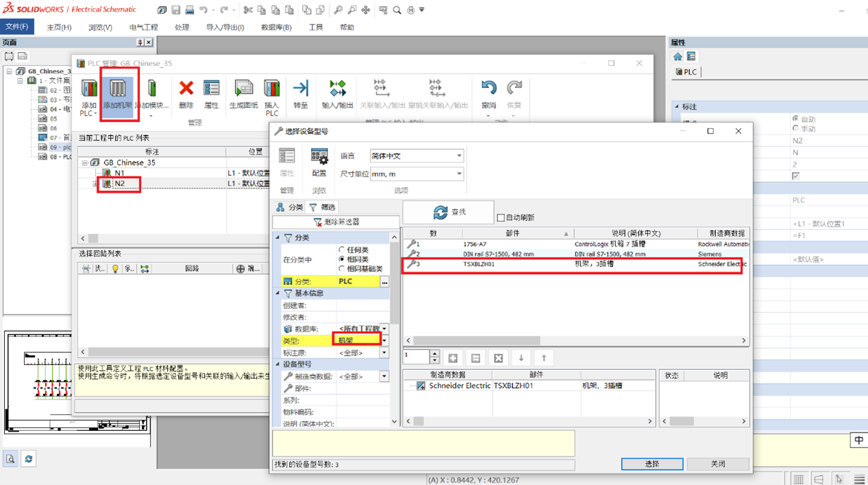868x485 pixels.
Task: Open the 尺寸单位 units dropdown
Action: (x=417, y=173)
